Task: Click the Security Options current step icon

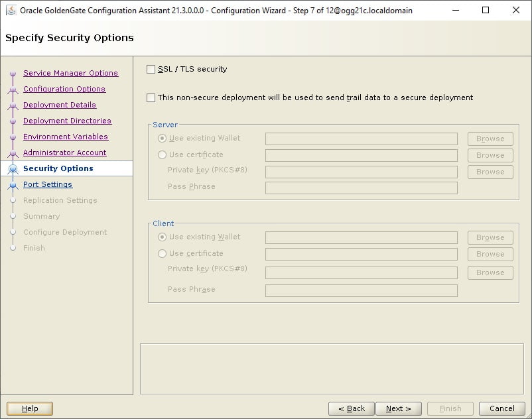Action: [13, 168]
